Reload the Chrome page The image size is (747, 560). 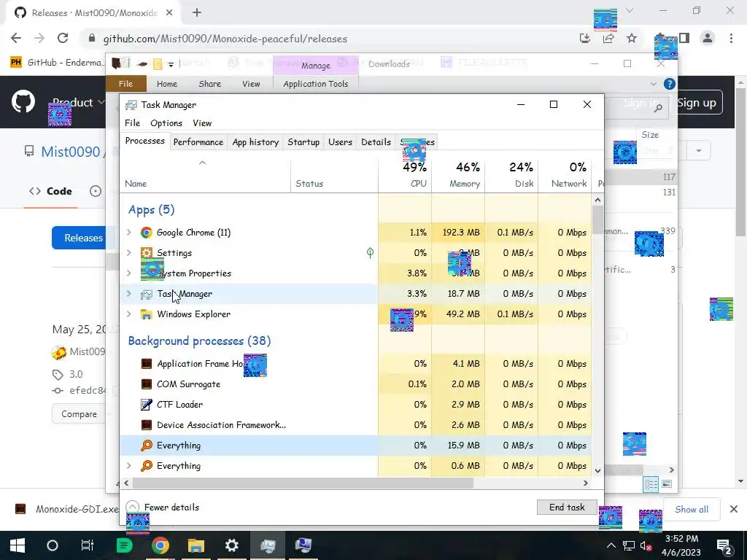[63, 38]
